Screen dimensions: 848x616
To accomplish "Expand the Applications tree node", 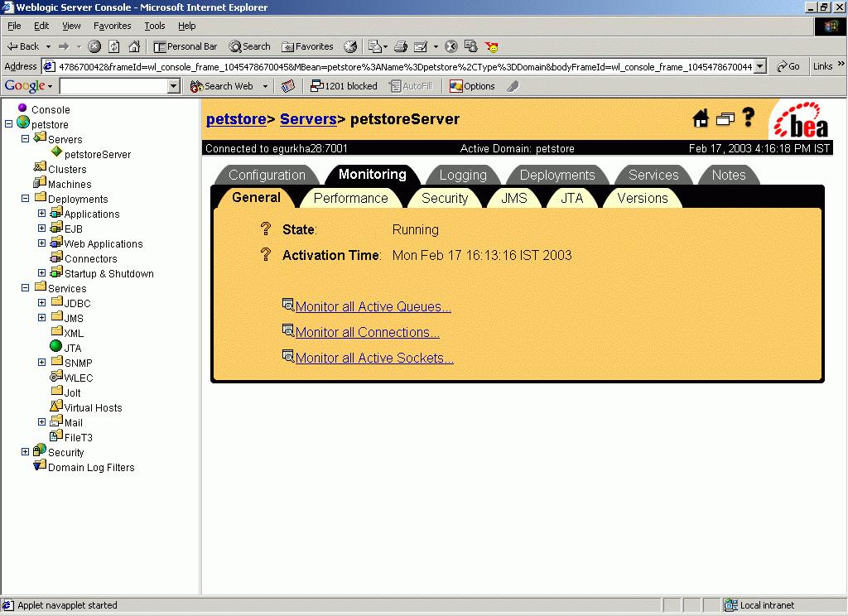I will tap(41, 213).
